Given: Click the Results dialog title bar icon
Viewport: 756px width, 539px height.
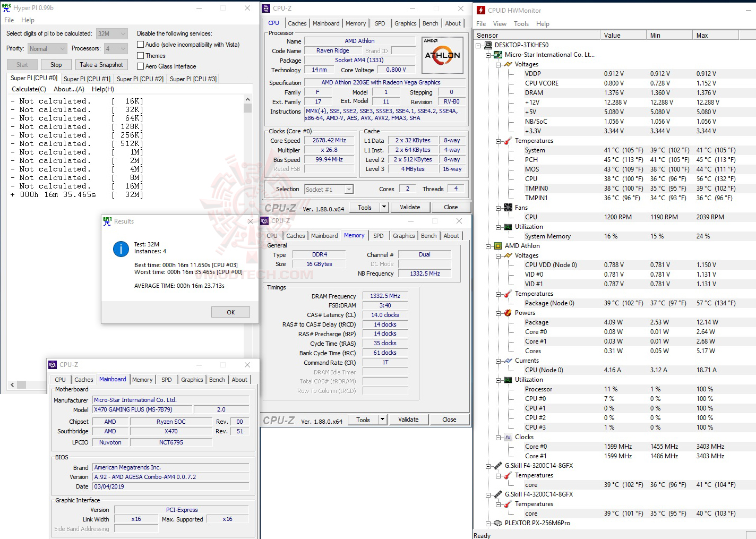Looking at the screenshot, I should click(107, 221).
